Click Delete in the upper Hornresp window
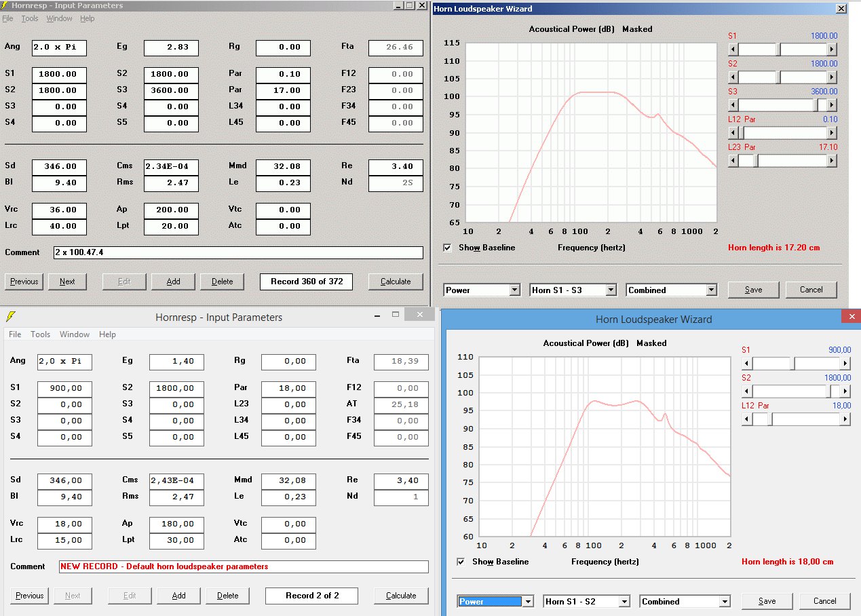 [x=222, y=282]
